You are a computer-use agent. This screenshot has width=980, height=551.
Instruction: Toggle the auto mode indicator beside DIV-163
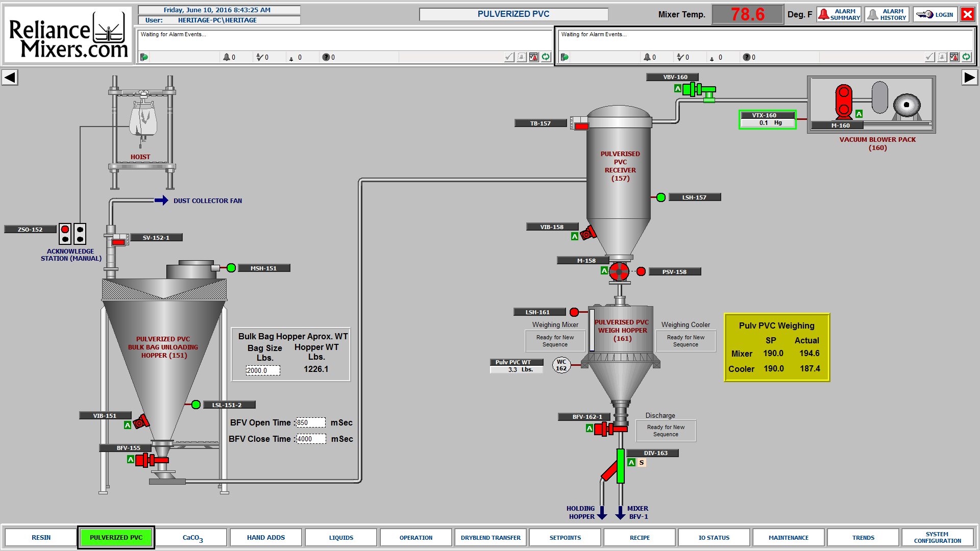pos(631,463)
